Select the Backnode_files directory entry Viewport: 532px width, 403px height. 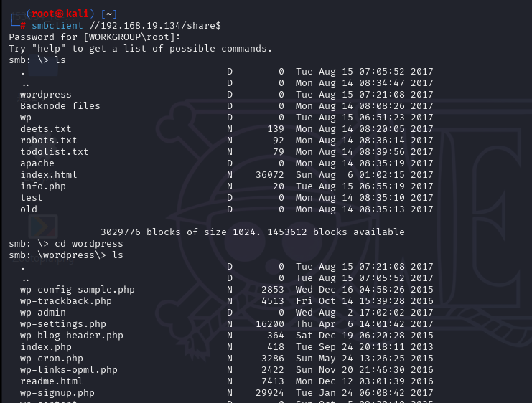click(60, 105)
